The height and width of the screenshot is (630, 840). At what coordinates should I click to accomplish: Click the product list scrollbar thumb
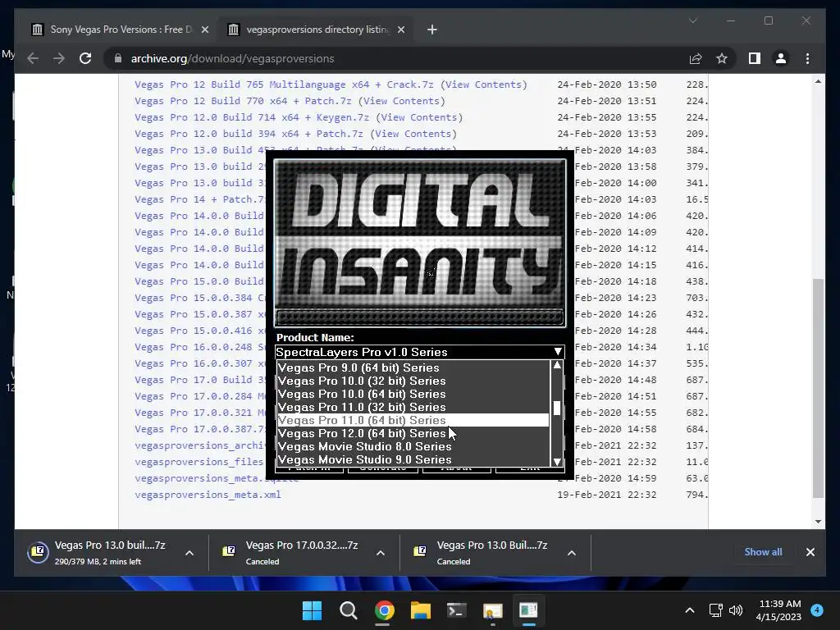point(557,409)
